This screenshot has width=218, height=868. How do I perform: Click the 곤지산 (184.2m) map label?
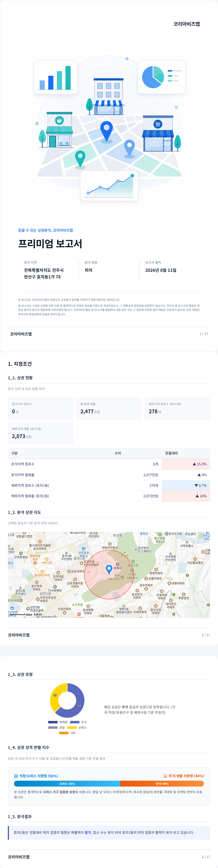coord(132,576)
